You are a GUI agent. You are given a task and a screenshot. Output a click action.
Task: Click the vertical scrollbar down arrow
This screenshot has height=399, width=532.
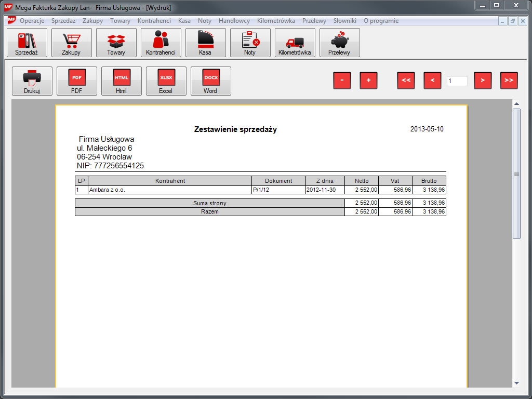(x=516, y=383)
